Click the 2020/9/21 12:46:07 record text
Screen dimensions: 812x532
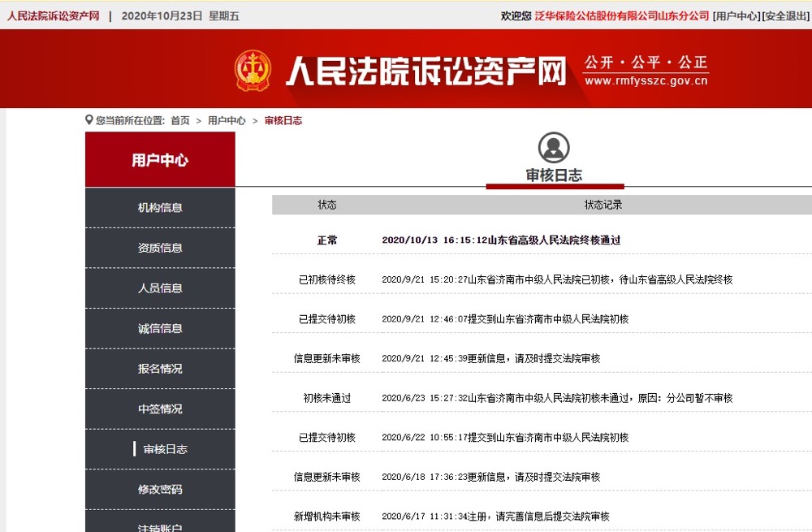coord(505,319)
